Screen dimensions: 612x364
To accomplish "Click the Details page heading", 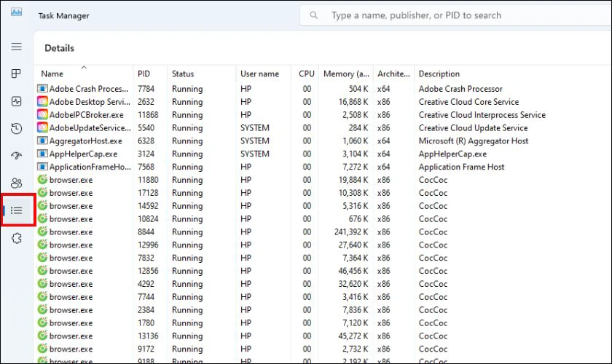I will click(59, 48).
